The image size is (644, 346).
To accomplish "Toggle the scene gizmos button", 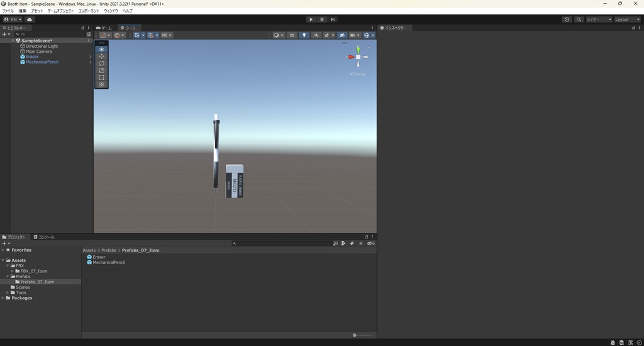I will click(x=367, y=35).
